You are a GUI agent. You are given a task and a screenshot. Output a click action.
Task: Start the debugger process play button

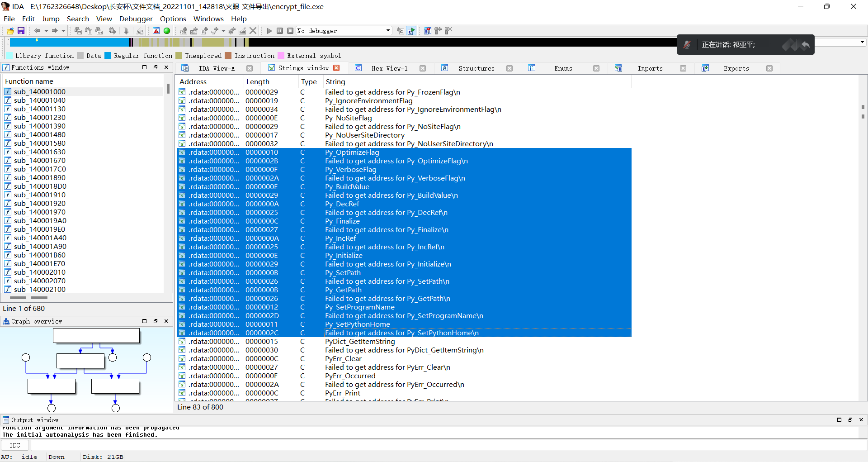point(269,31)
